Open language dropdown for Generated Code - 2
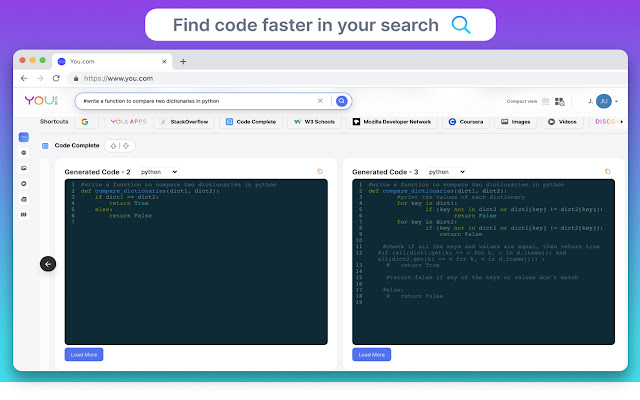 (x=158, y=172)
